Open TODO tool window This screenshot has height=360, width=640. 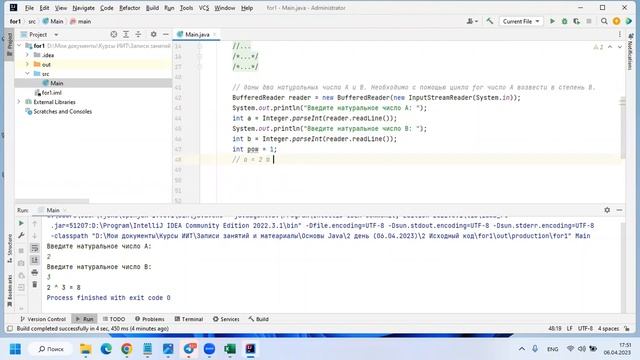114,319
